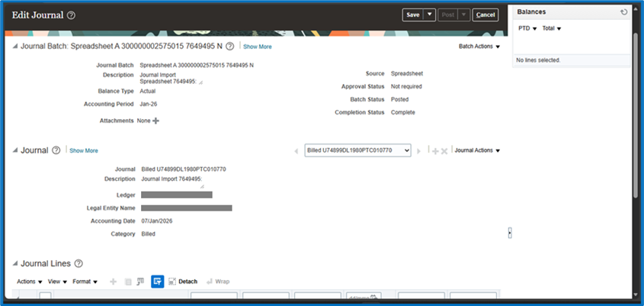The width and height of the screenshot is (644, 306).
Task: Click the 'No lines selected.' message
Action: coord(538,60)
